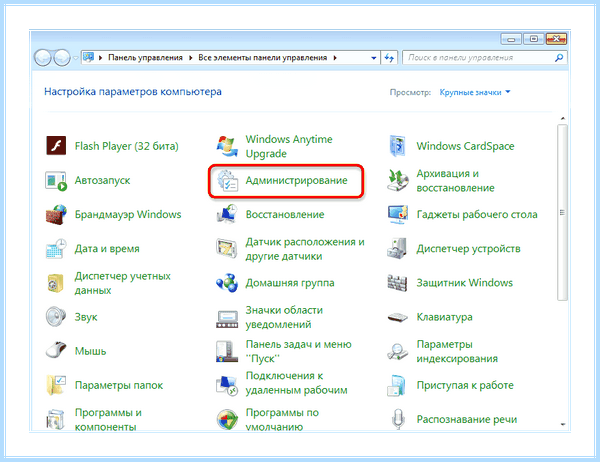Click the Windows Anytime Upgrade icon

227,146
